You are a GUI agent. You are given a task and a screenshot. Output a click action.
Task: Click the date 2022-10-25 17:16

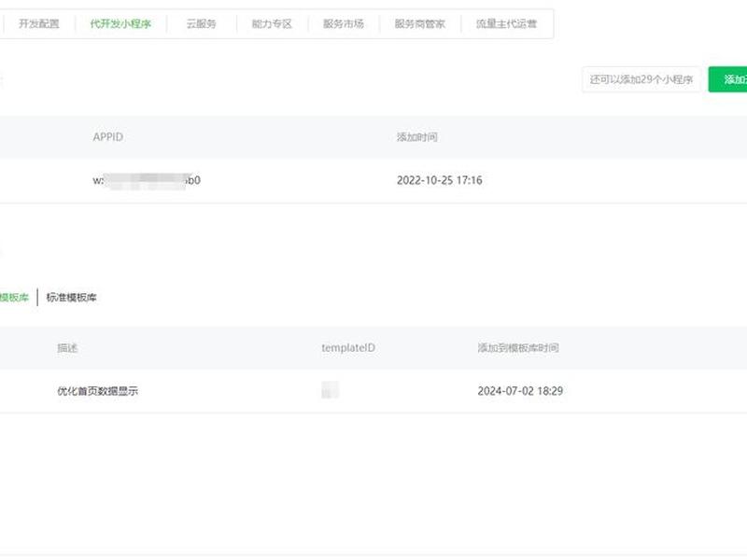(x=439, y=180)
